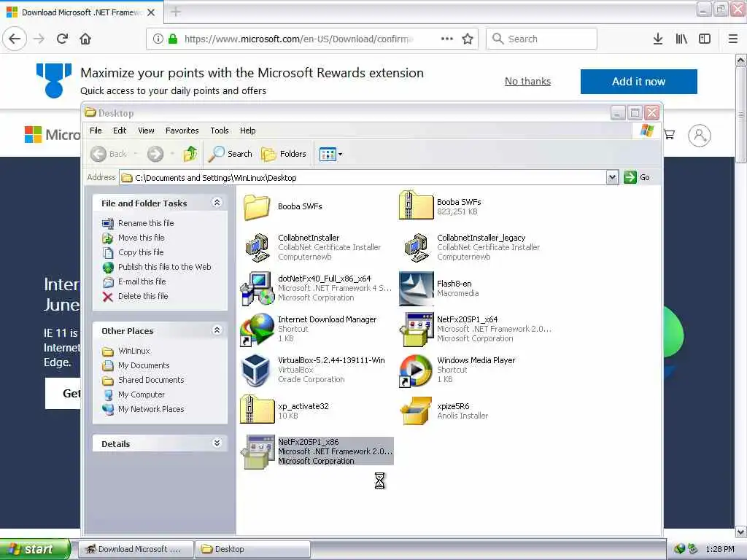Image resolution: width=747 pixels, height=560 pixels.
Task: Select Windows Media Player shortcut icon
Action: [x=416, y=370]
